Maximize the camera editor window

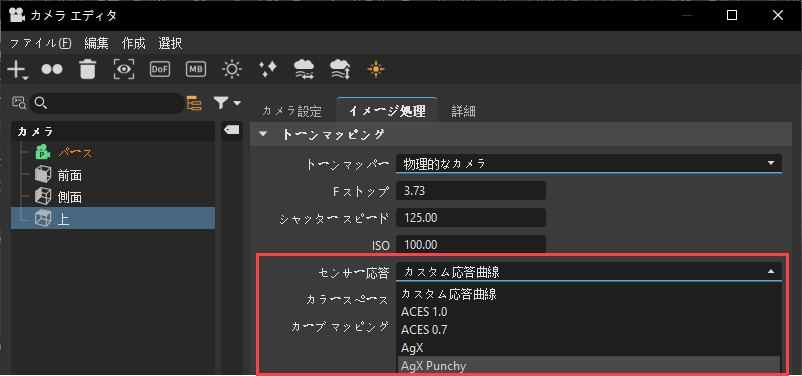click(x=732, y=16)
